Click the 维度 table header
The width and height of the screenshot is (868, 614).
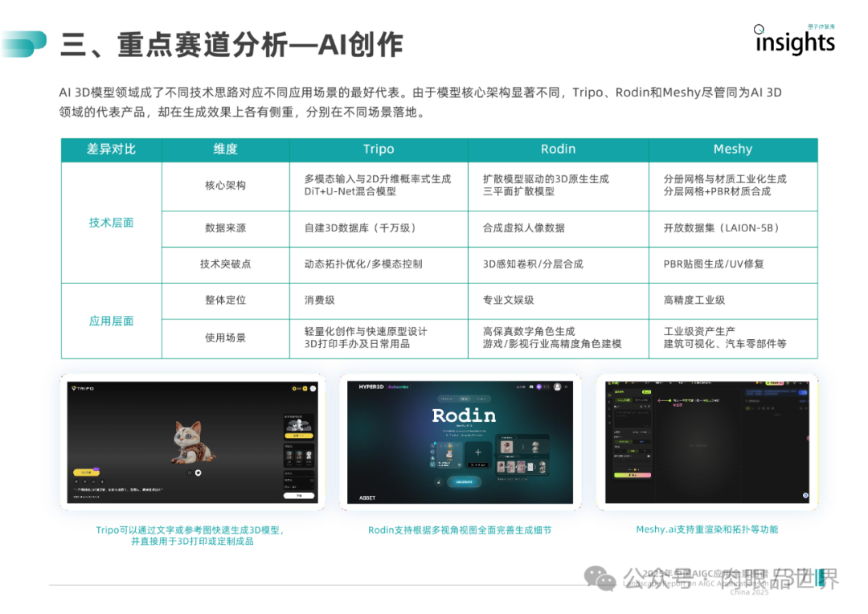tap(225, 149)
